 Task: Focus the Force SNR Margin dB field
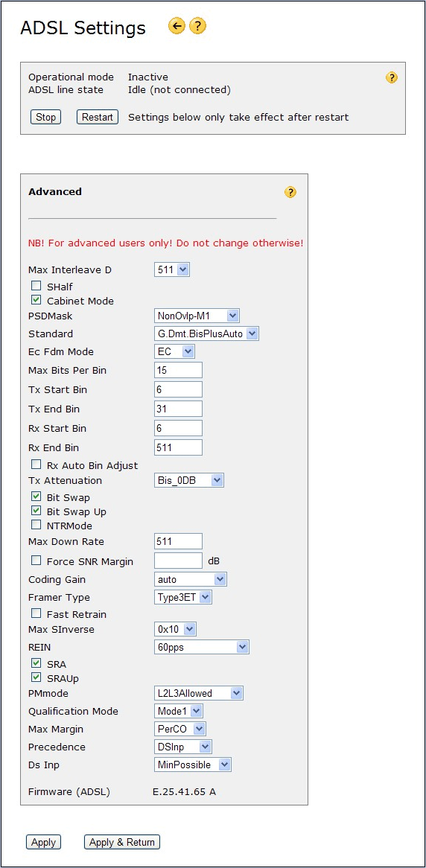[x=179, y=561]
